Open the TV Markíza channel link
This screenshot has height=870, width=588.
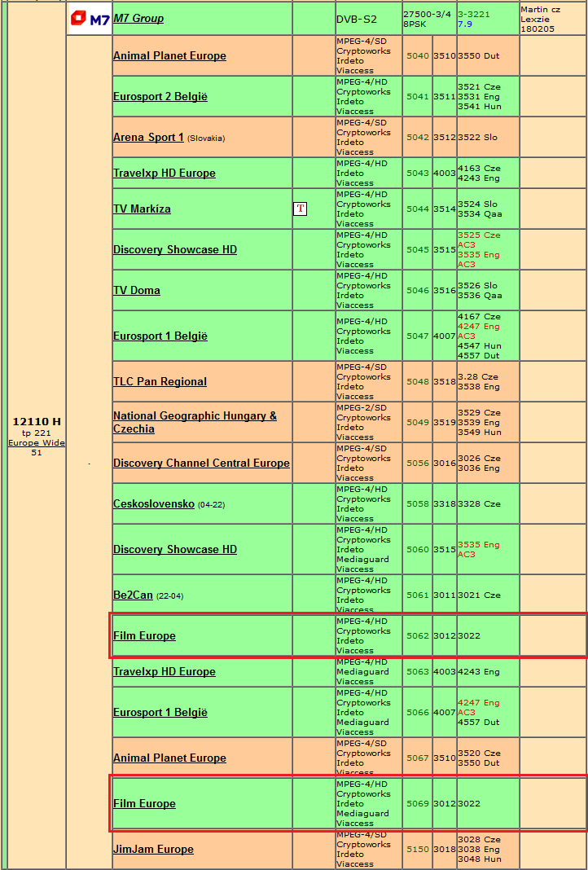point(142,209)
